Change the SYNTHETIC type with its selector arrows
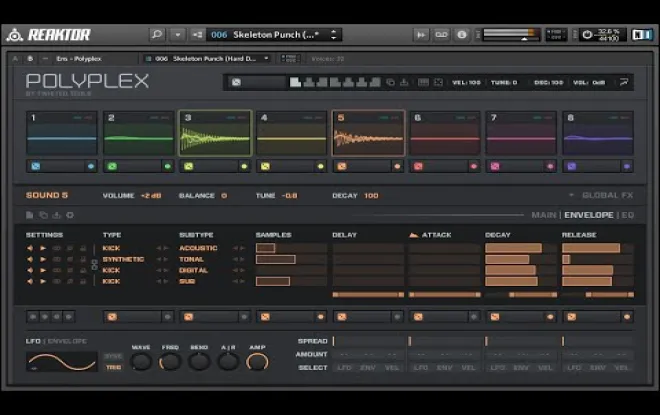The image size is (660, 415). click(x=162, y=259)
